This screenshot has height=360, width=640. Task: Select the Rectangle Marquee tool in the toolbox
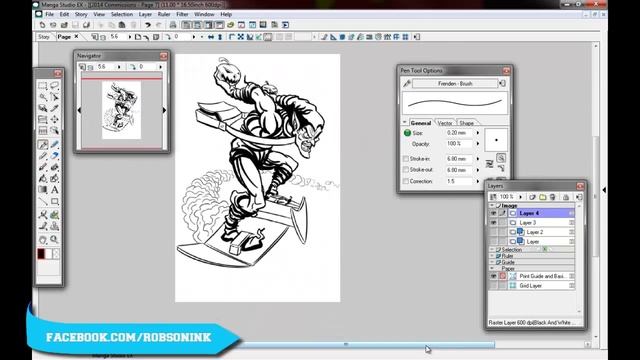coord(42,86)
